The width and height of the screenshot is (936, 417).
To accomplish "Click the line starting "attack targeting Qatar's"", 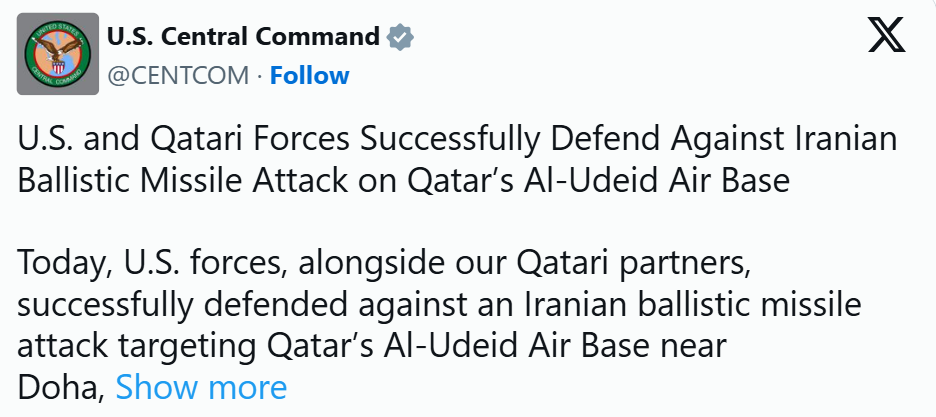I will 372,346.
